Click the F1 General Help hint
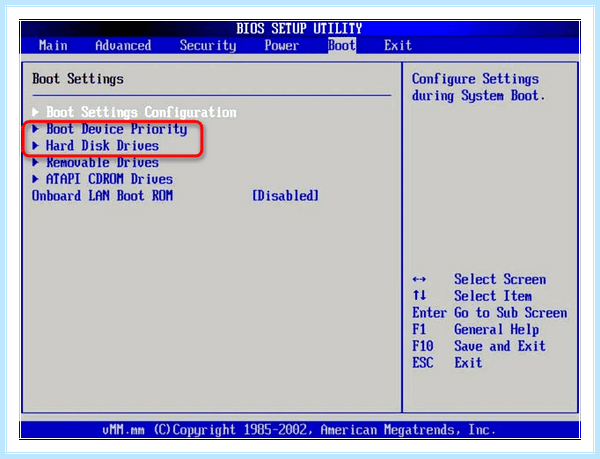The width and height of the screenshot is (600, 459). (475, 330)
